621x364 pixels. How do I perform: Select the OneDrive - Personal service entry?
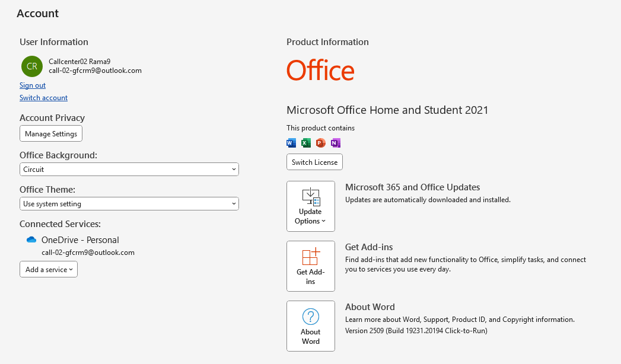pyautogui.click(x=80, y=240)
